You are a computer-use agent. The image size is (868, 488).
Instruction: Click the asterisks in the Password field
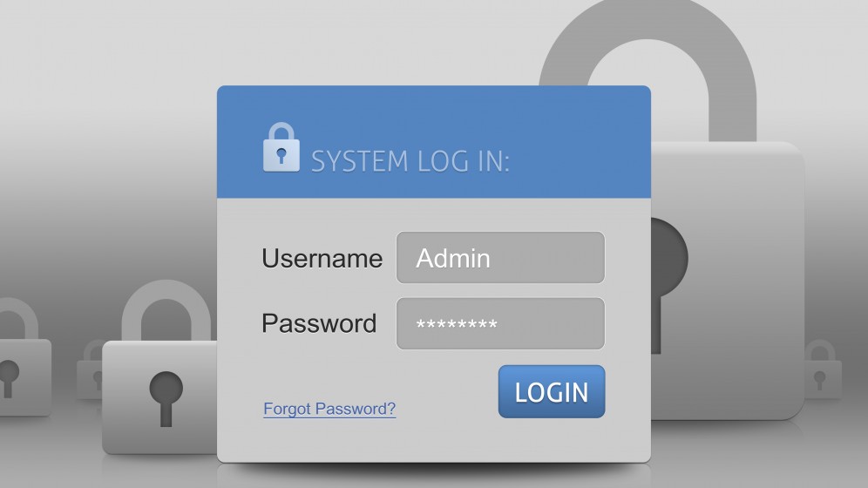pyautogui.click(x=457, y=324)
